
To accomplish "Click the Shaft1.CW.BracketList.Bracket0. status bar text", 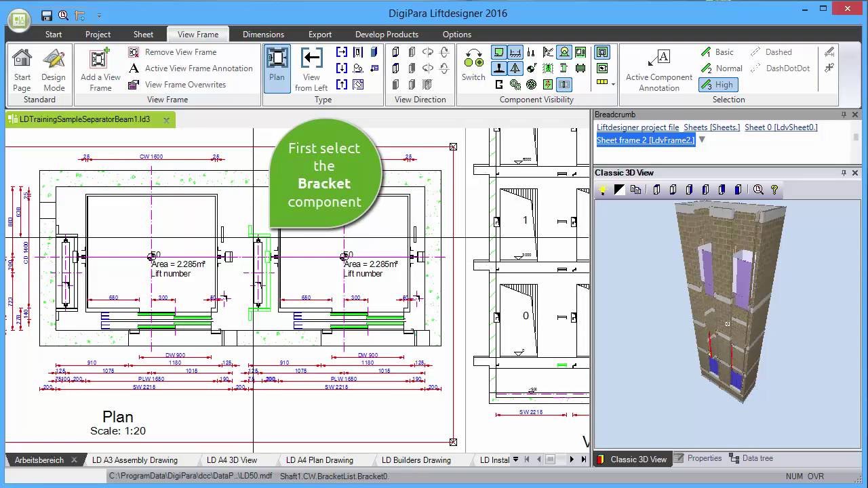I will 334,476.
